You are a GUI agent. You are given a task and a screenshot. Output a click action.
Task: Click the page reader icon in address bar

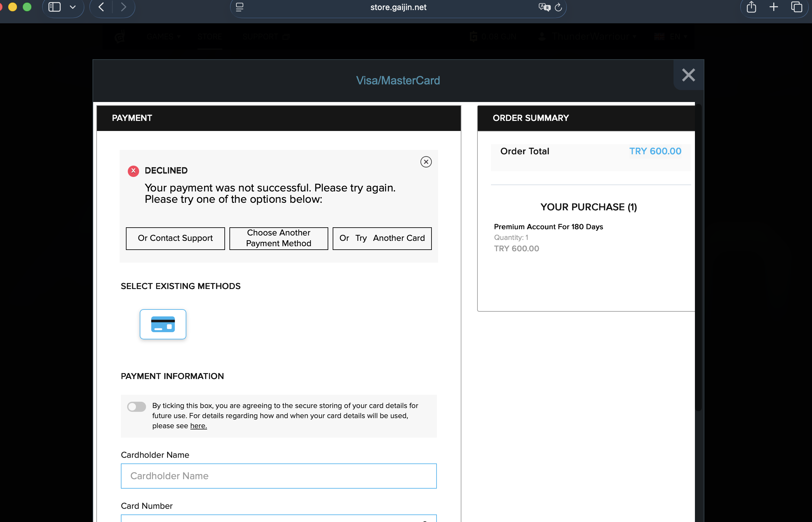240,7
